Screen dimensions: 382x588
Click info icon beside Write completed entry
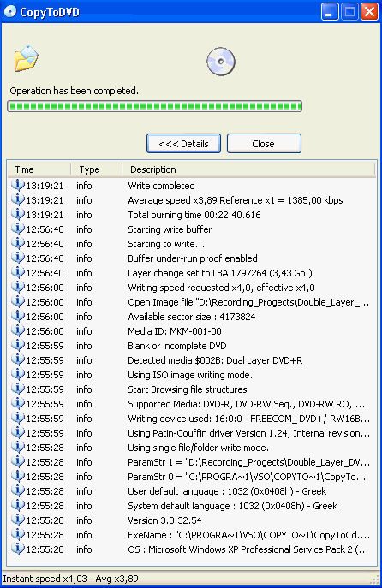coord(18,185)
